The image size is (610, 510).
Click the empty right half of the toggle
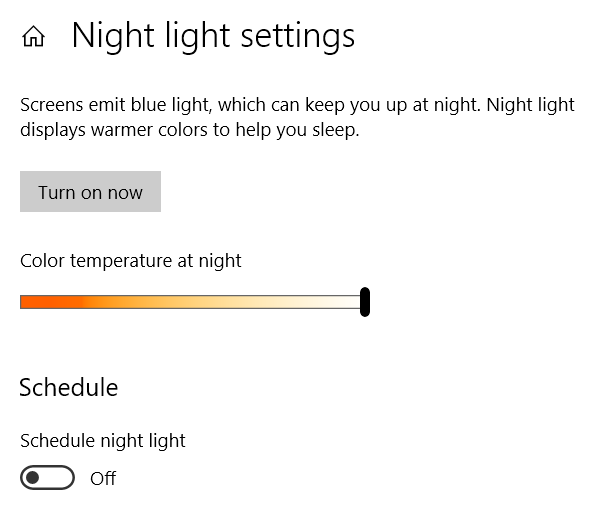59,477
